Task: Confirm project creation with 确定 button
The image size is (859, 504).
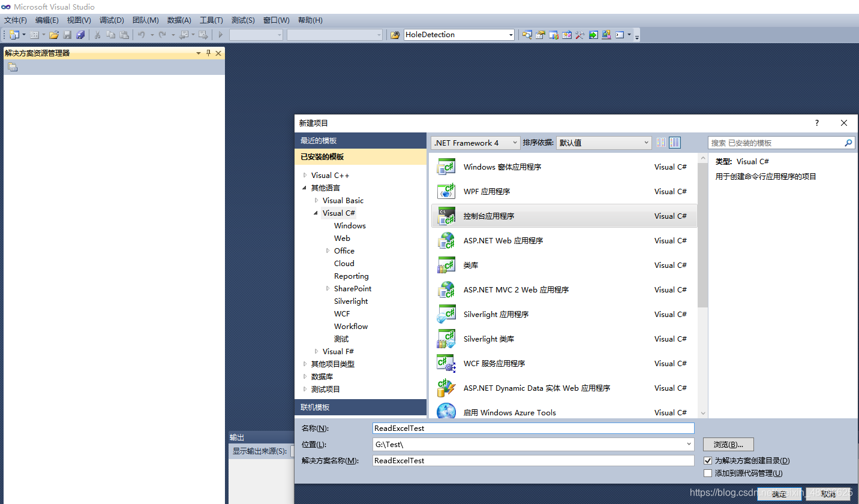Action: pos(778,494)
